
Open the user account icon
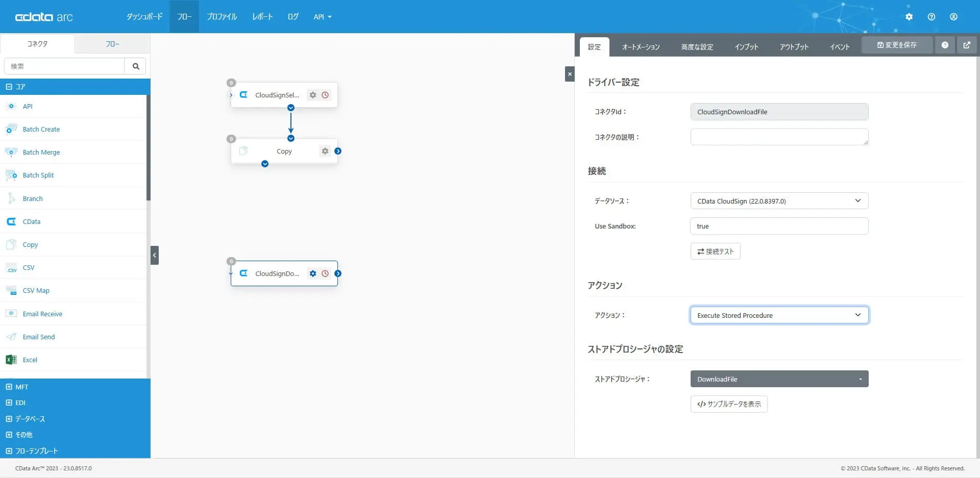pos(953,17)
